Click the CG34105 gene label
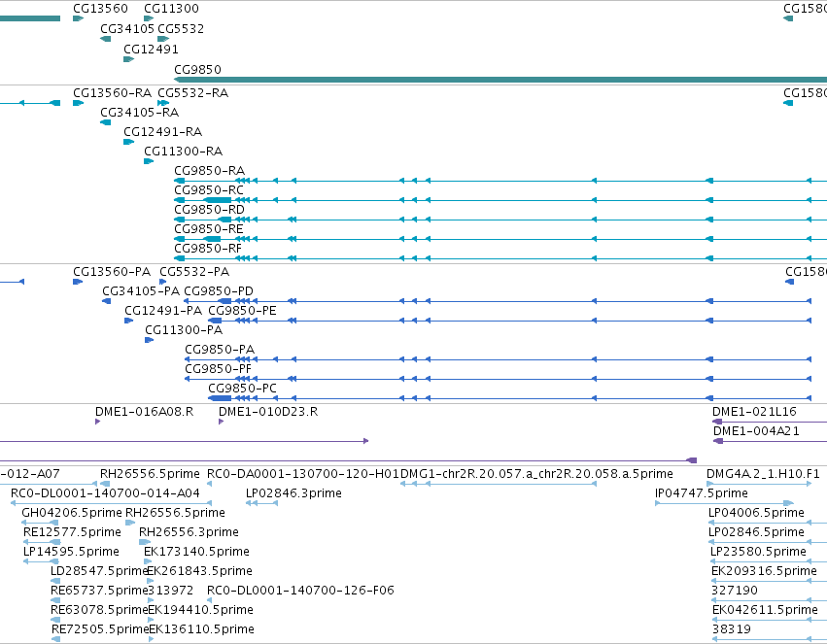The width and height of the screenshot is (827, 644). [x=127, y=28]
